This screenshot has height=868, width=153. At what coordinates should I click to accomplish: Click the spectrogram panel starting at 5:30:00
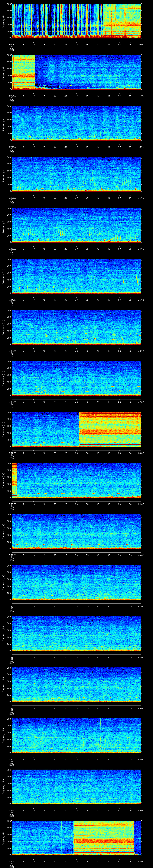click(77, 72)
